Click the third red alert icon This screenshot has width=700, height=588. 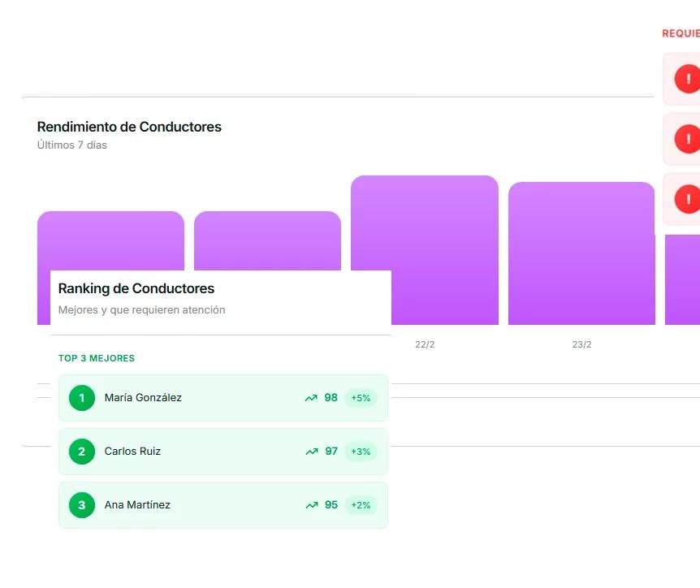[688, 199]
